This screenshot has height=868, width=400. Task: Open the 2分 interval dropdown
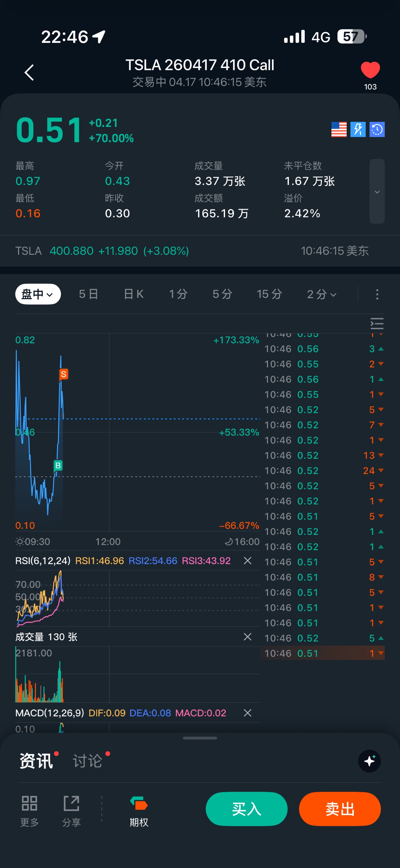321,294
